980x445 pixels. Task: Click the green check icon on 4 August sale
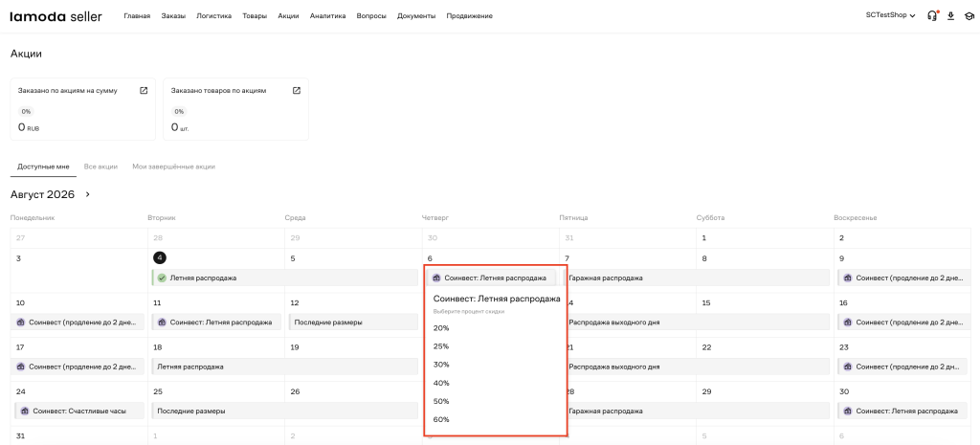(x=162, y=278)
